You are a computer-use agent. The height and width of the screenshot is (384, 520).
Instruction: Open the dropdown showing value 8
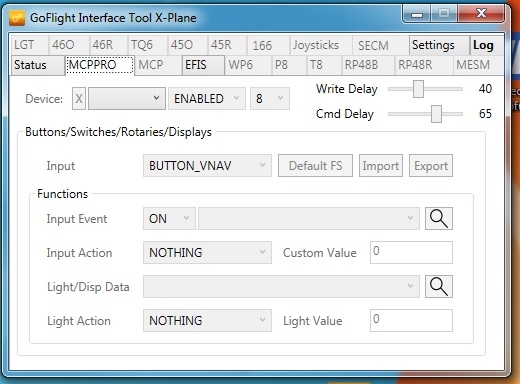click(270, 99)
